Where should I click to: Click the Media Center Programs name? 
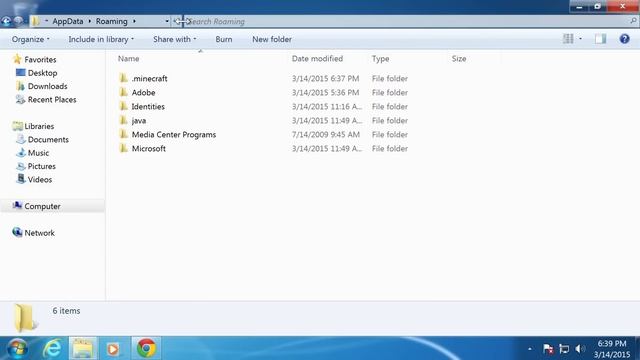click(174, 134)
